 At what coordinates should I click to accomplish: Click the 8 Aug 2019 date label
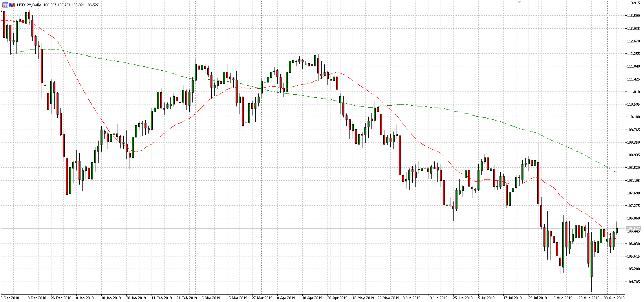click(x=563, y=298)
